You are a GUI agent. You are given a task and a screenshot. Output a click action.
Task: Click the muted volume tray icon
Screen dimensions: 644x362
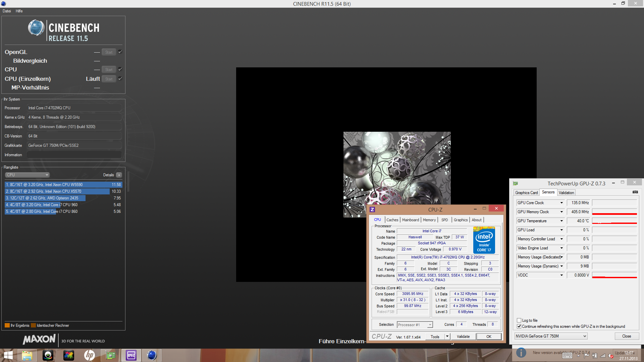(x=610, y=356)
